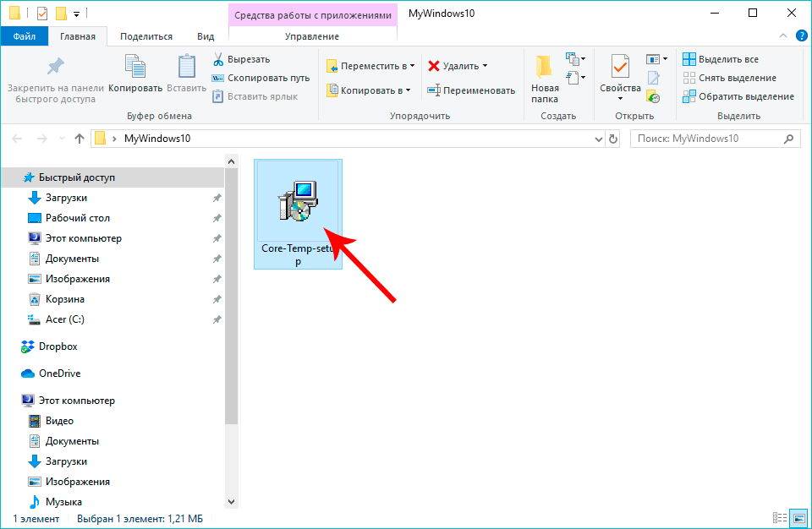This screenshot has height=529, width=812.
Task: Click the Properties checkmark icon in title bar
Action: point(42,14)
